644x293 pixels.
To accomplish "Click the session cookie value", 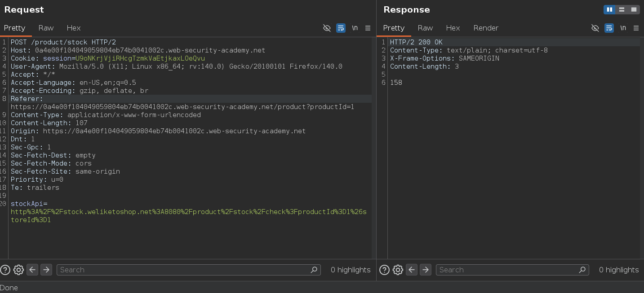I will (140, 58).
